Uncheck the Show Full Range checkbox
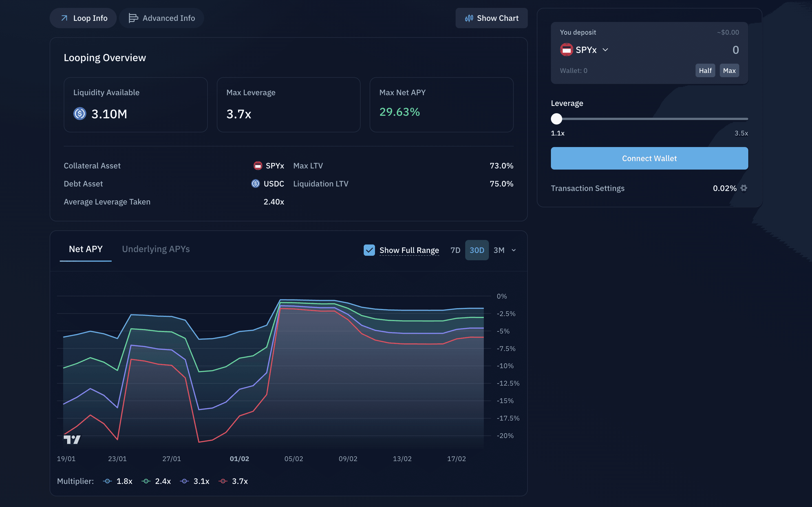The image size is (812, 507). (x=369, y=250)
